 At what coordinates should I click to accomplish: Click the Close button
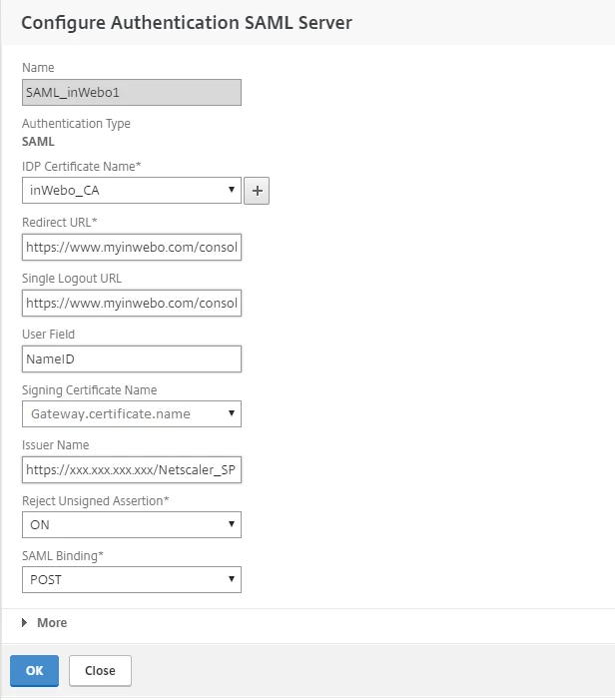[x=100, y=671]
